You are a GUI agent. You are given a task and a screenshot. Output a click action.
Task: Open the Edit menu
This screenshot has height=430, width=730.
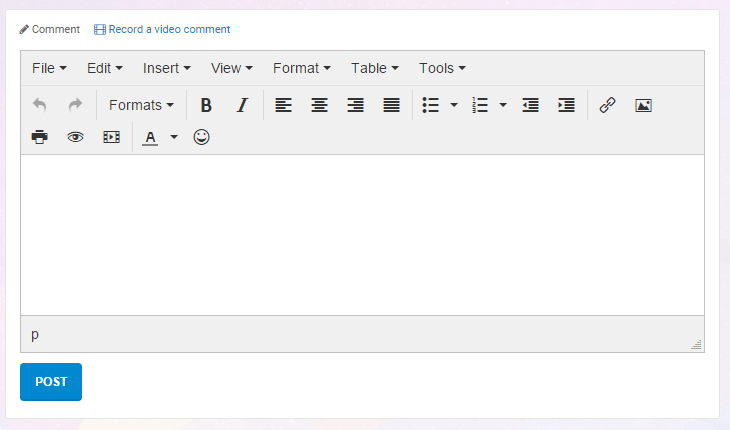pos(105,68)
